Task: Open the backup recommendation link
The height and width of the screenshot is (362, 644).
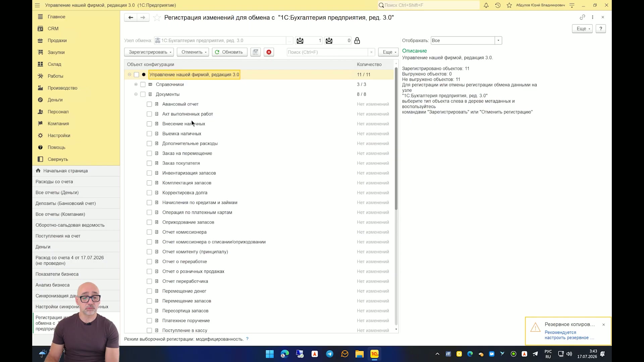Action: click(569, 335)
